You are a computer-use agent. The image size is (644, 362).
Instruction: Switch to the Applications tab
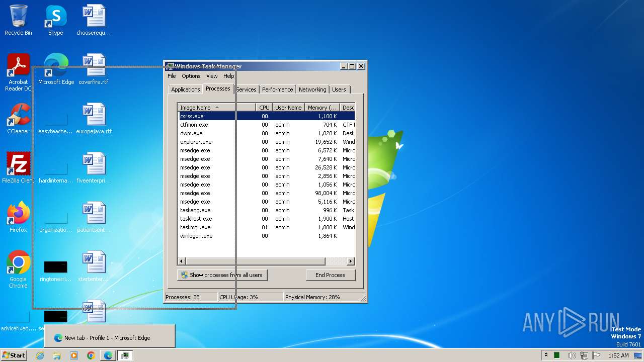pos(186,89)
